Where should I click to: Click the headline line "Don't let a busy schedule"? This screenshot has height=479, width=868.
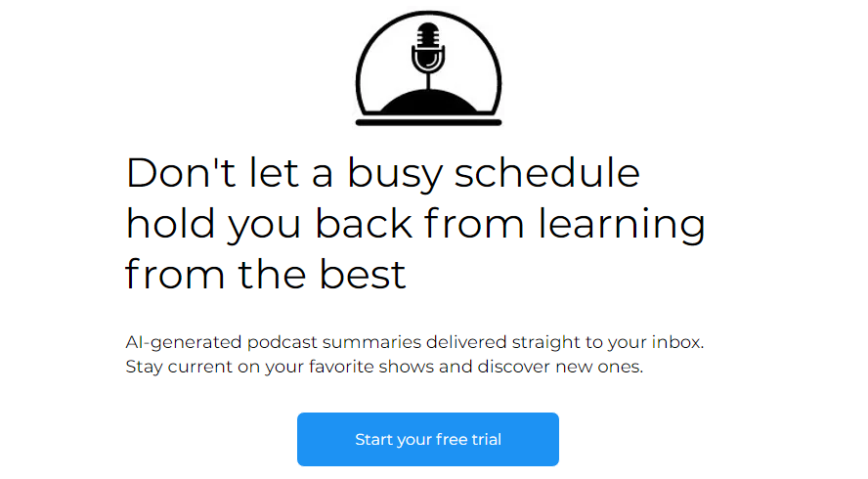(x=383, y=175)
